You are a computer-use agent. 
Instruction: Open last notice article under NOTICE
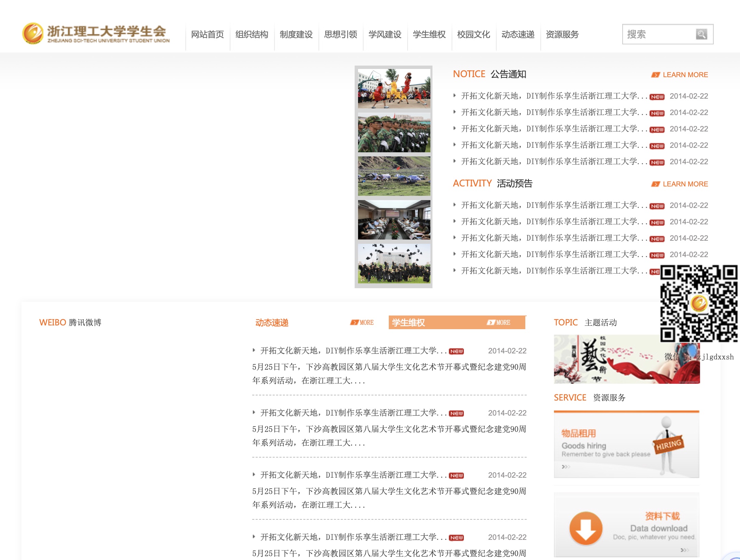pyautogui.click(x=554, y=162)
